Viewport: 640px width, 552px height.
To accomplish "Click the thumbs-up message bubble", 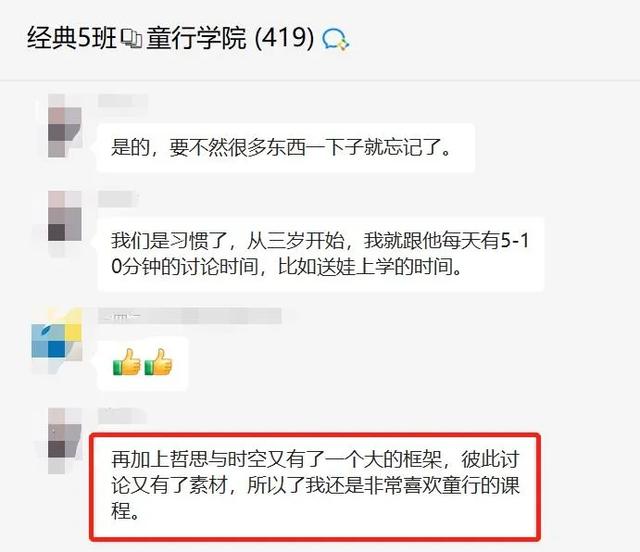I will point(142,363).
